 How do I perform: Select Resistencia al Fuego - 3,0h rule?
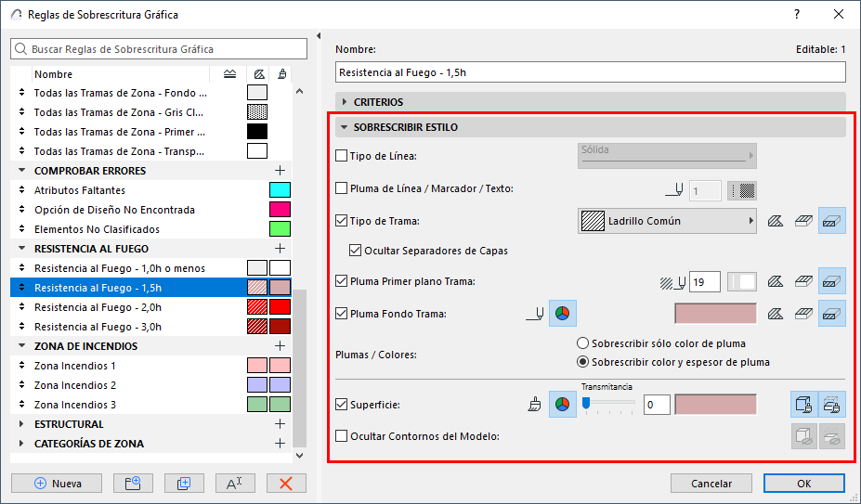(x=151, y=327)
